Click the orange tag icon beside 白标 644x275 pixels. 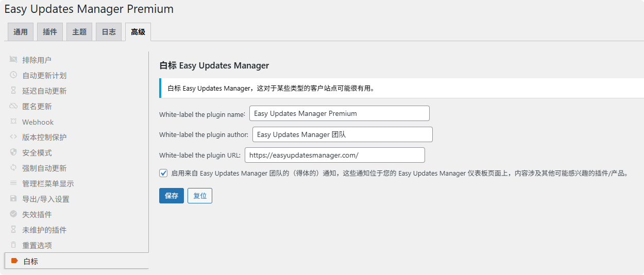coord(14,261)
